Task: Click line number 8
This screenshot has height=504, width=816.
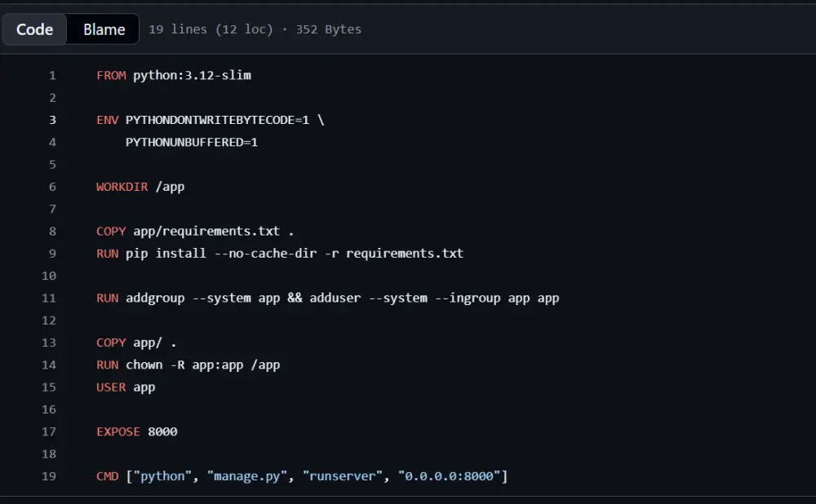Action: [52, 231]
